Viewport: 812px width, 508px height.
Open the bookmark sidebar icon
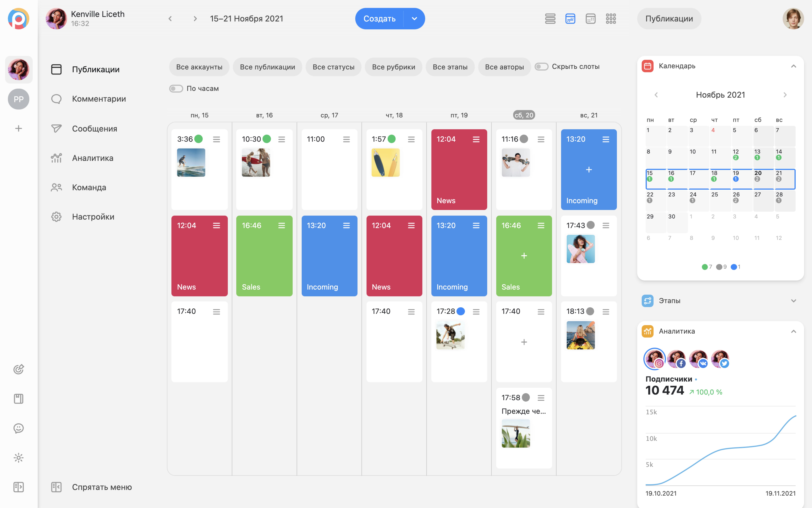pyautogui.click(x=18, y=399)
